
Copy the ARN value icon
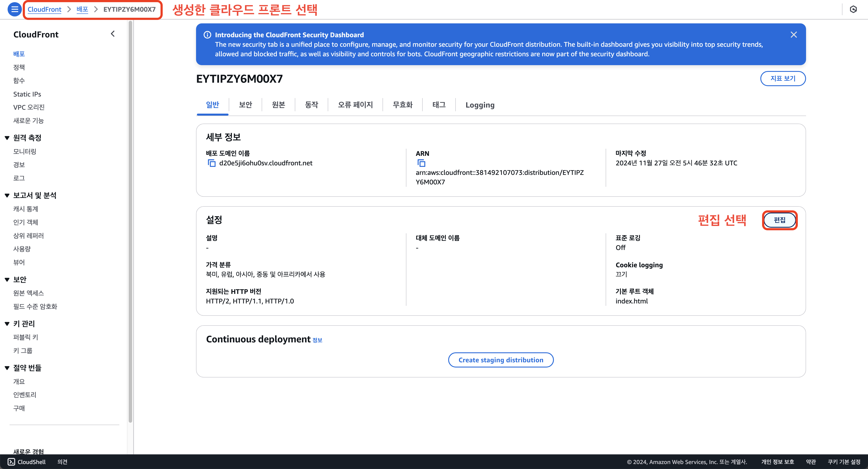421,163
